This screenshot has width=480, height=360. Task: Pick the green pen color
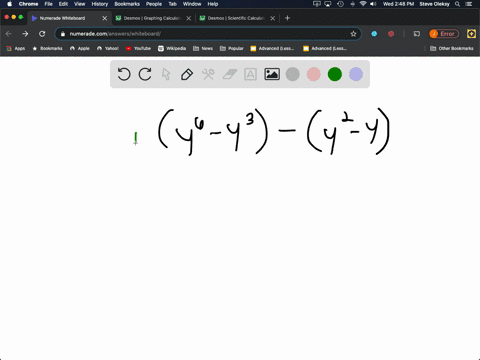pos(335,74)
